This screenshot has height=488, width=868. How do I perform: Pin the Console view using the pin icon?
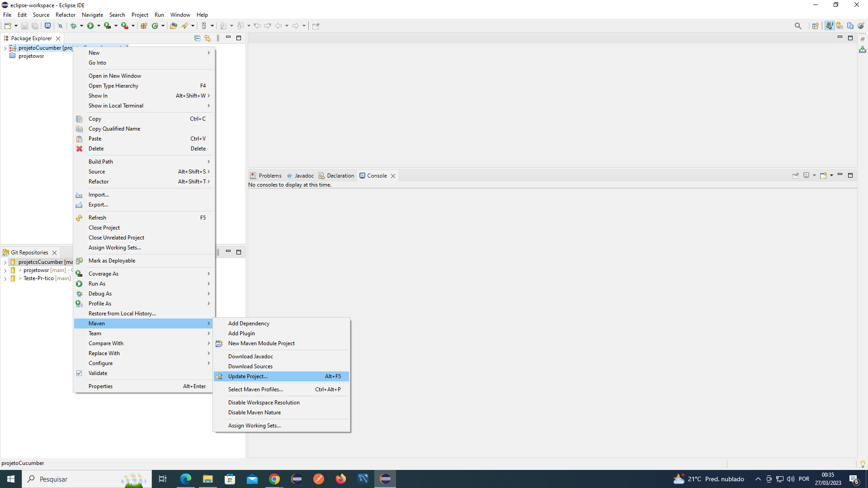(796, 175)
